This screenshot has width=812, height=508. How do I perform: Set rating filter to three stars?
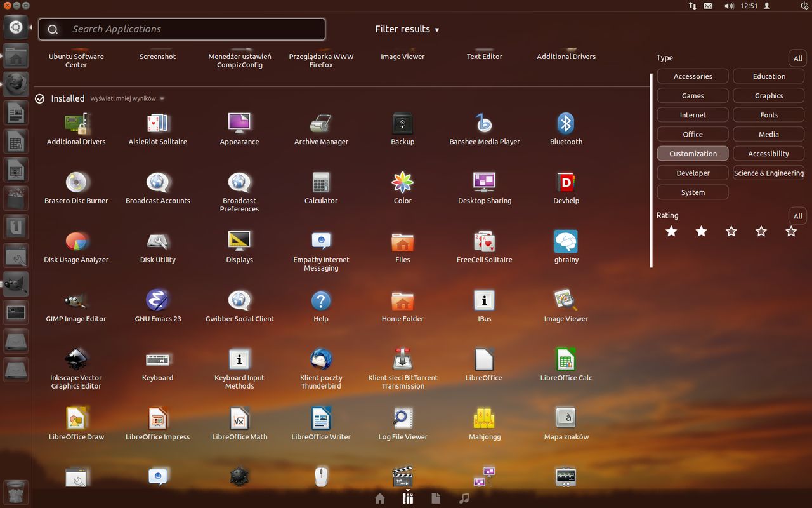pos(731,232)
